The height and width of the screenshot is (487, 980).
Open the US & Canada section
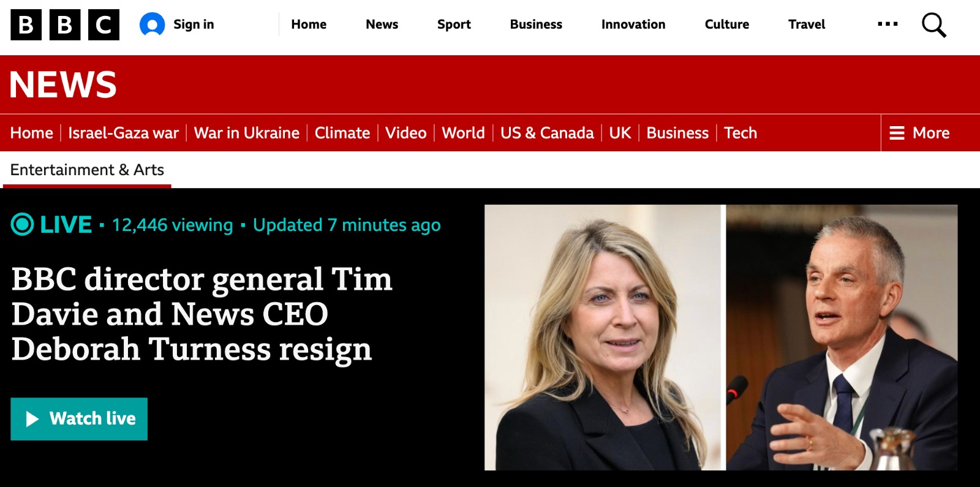pos(547,133)
